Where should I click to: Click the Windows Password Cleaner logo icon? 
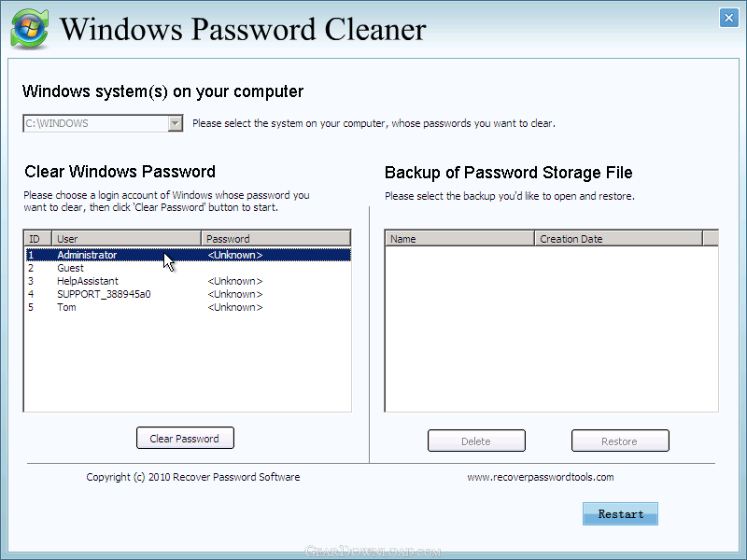click(x=30, y=29)
